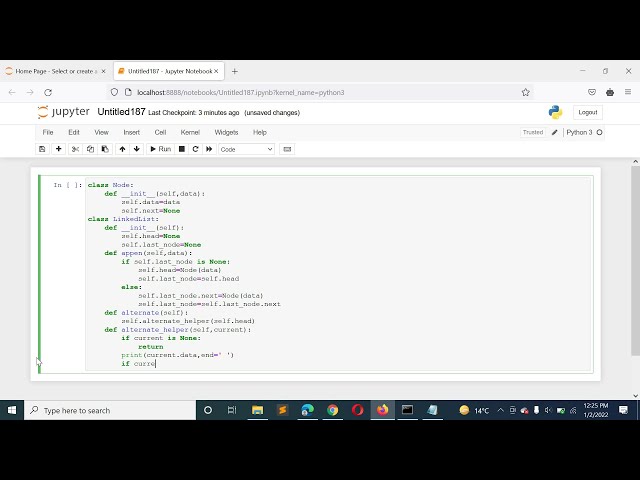Click the edit mode pencil icon
640x480 pixels.
point(554,132)
